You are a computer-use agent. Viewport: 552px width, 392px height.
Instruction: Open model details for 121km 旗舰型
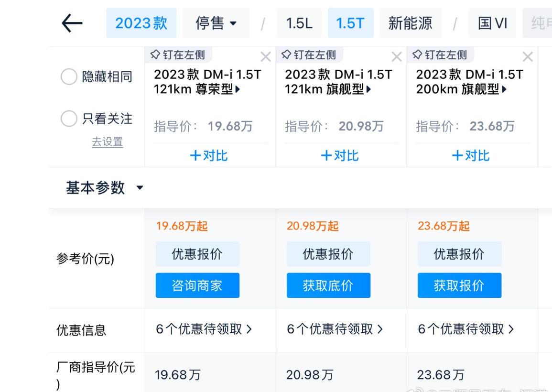338,82
